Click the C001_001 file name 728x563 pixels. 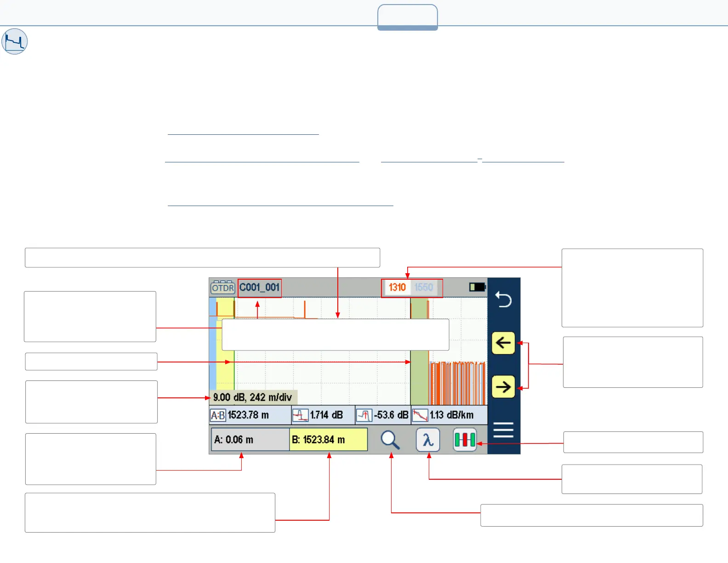tap(259, 287)
